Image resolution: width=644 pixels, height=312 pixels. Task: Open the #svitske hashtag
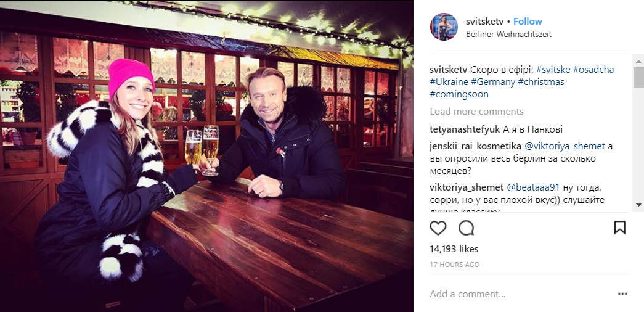[553, 70]
